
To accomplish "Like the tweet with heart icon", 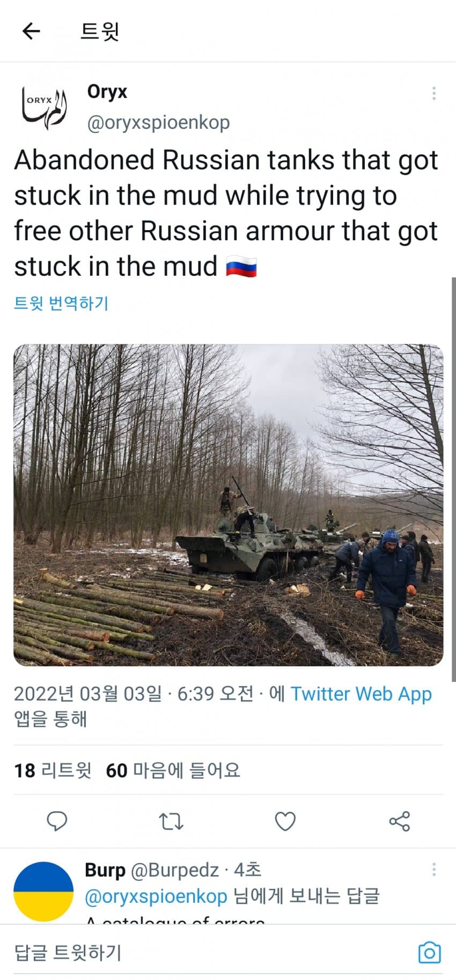I will tap(285, 821).
